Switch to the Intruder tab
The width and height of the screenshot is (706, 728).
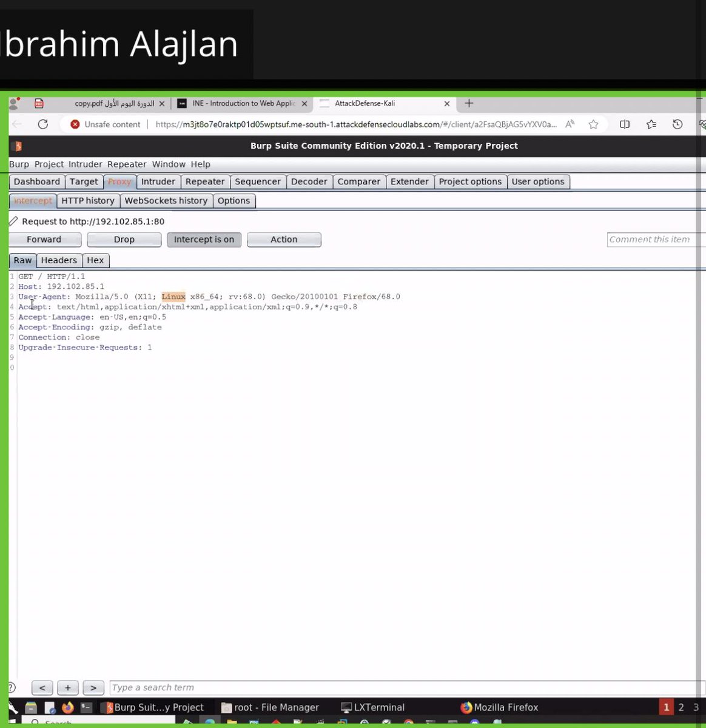[x=158, y=182]
